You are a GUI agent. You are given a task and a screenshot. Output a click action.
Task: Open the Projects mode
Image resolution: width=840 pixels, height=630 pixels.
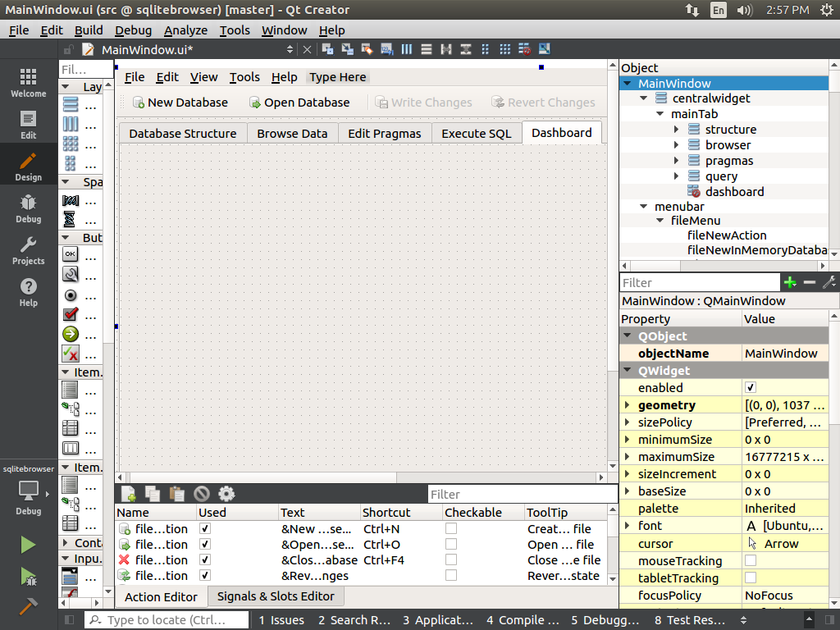(29, 250)
